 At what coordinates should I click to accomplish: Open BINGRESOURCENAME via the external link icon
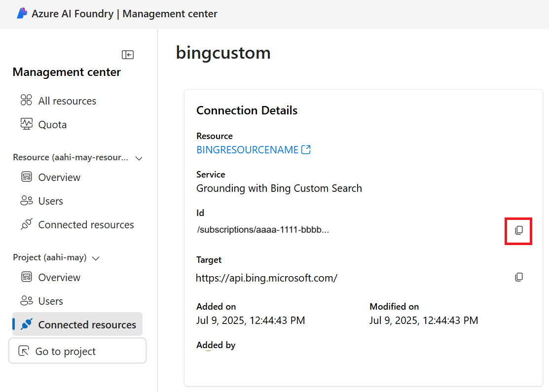coord(307,149)
